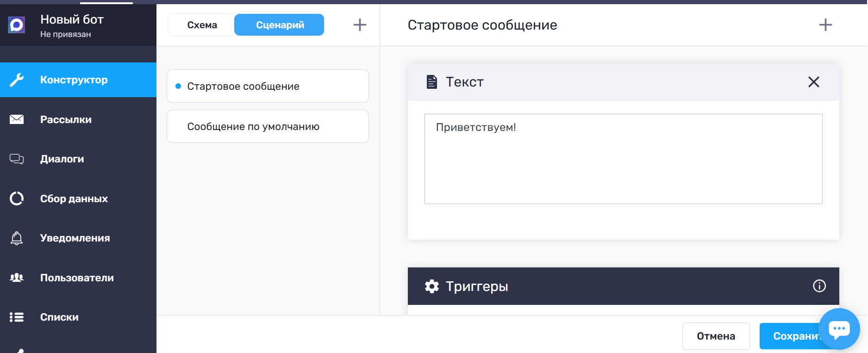Open the support chat widget
The image size is (868, 353).
pos(839,329)
